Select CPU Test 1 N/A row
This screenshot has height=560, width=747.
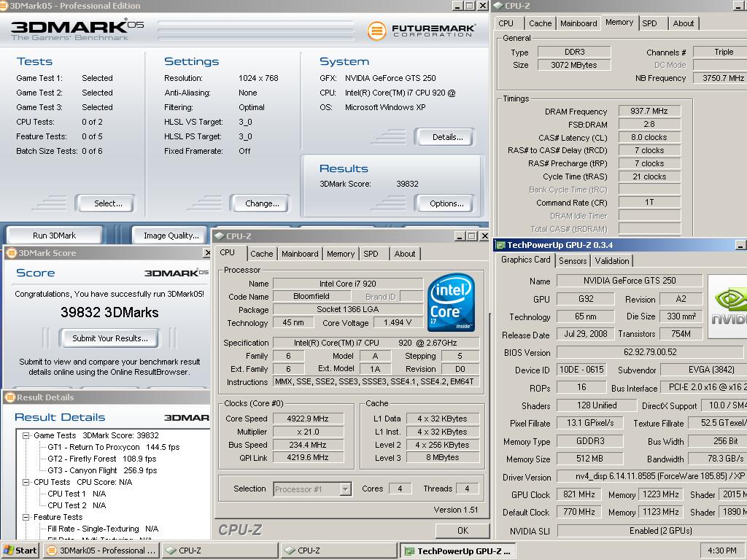[77, 494]
